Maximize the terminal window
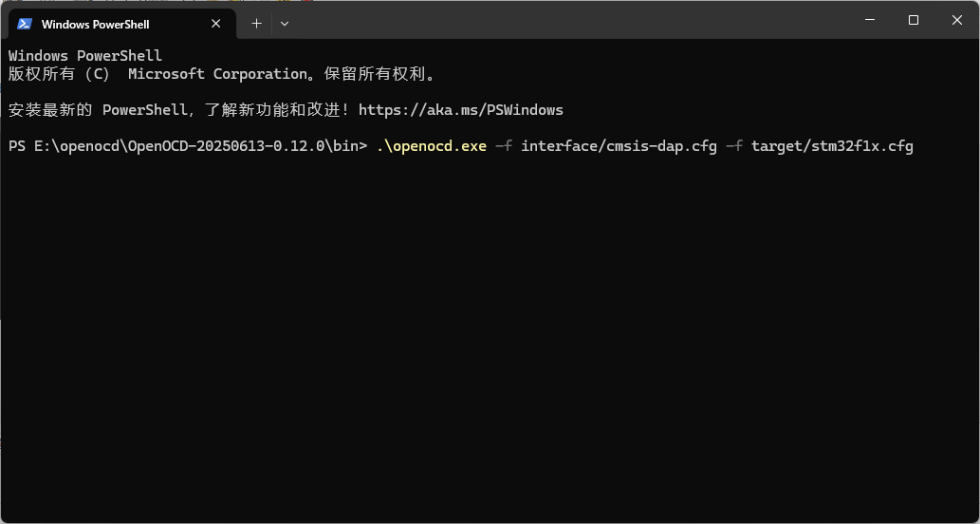The height and width of the screenshot is (524, 980). [x=914, y=20]
